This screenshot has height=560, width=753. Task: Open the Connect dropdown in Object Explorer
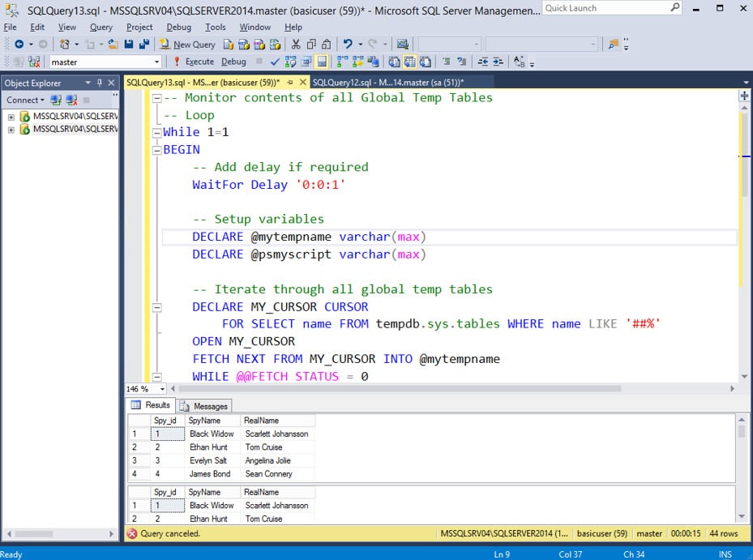click(x=25, y=100)
